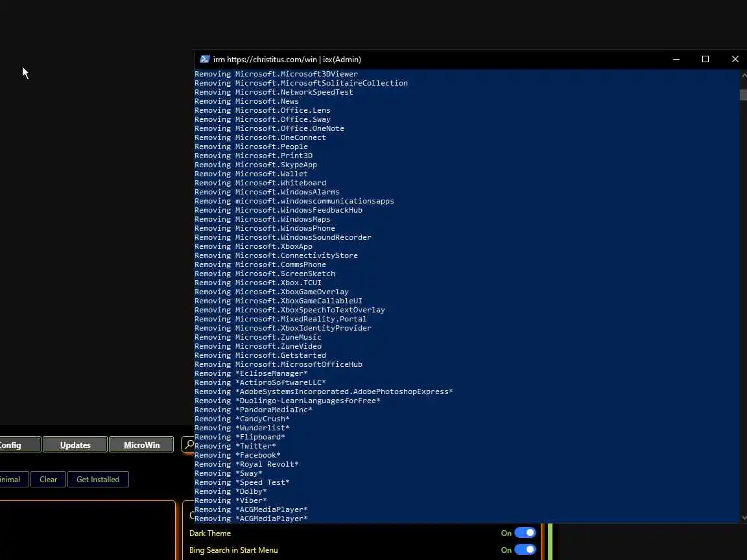Click the 'Removing Microsoft.Getstarted' line
Viewport: 747px width, 560px height.
tap(260, 355)
